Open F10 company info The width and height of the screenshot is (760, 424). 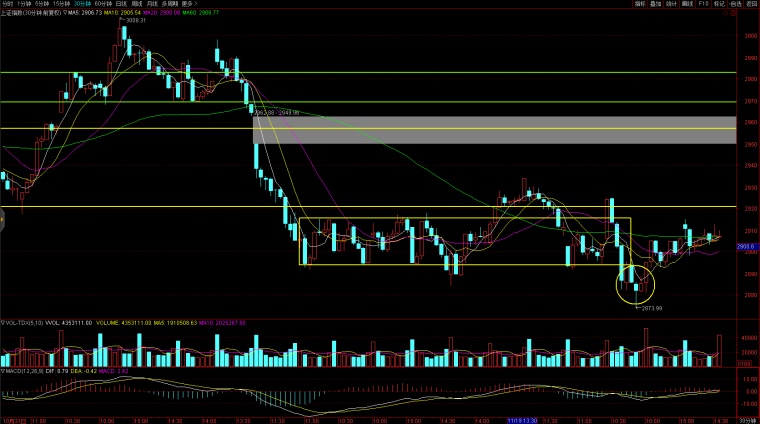[x=703, y=4]
